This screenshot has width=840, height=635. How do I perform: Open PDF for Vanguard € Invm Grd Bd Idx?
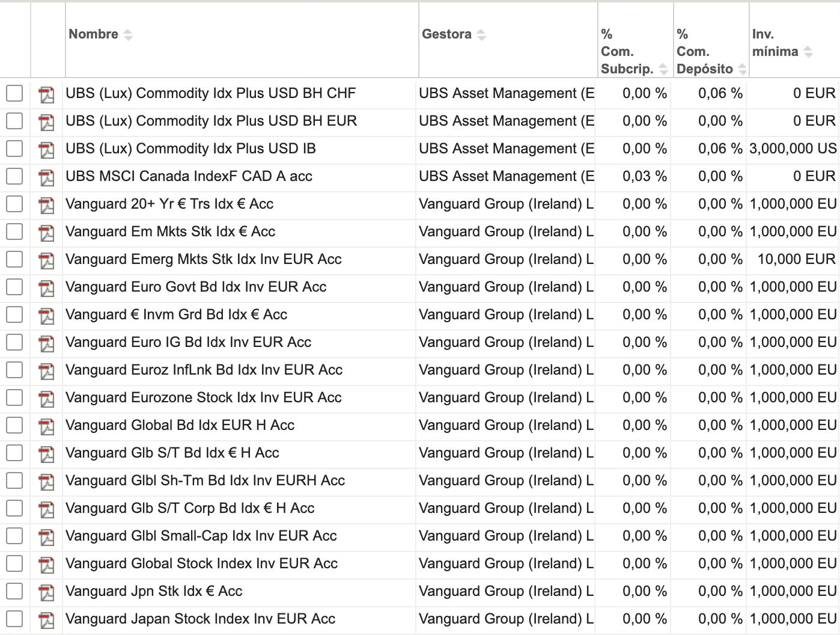point(46,316)
